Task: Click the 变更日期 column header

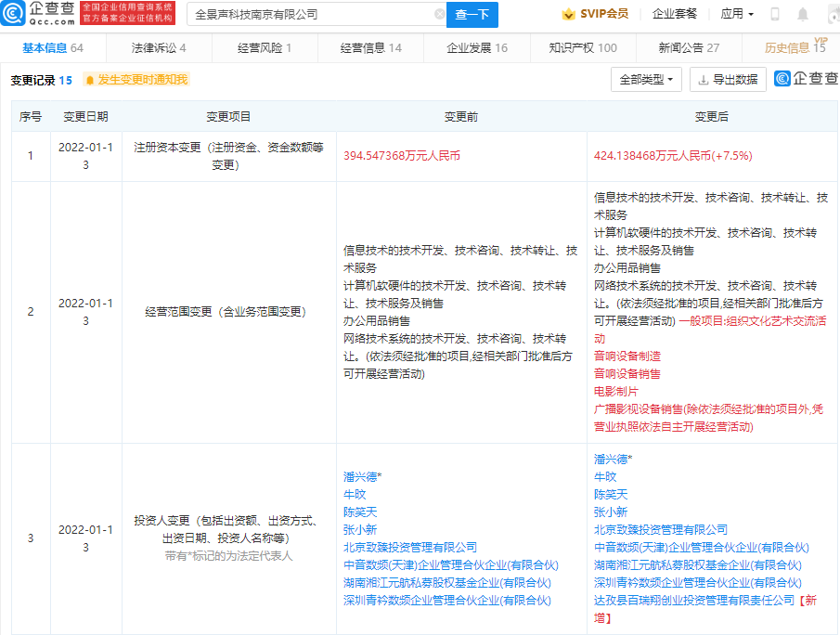Action: coord(85,116)
